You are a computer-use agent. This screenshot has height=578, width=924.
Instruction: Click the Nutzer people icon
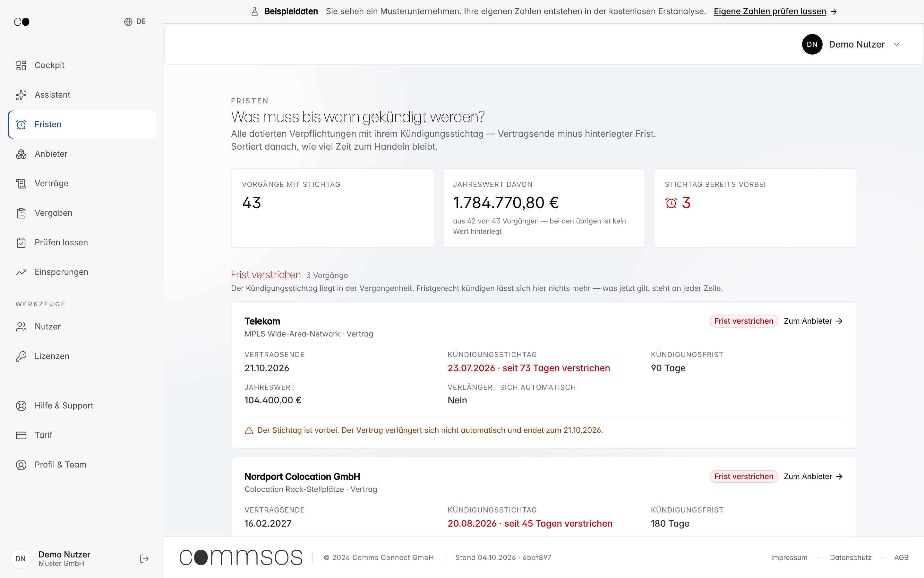coord(21,327)
